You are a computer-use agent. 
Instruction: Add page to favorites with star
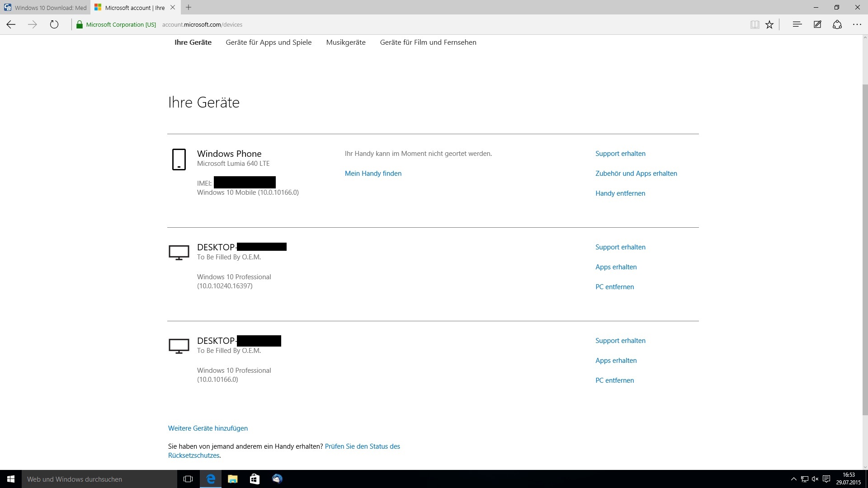769,25
